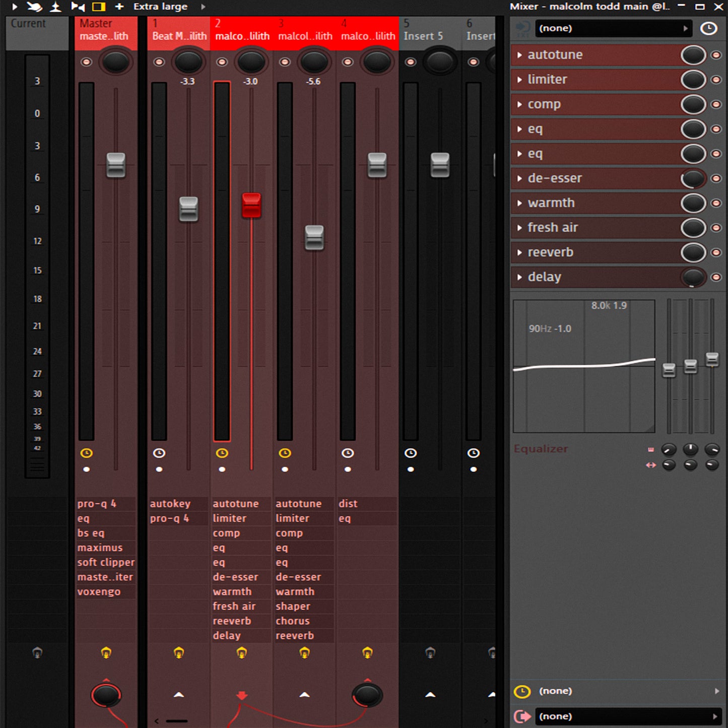Screen dimensions: 728x728
Task: Click the red fader on track 2
Action: (251, 205)
